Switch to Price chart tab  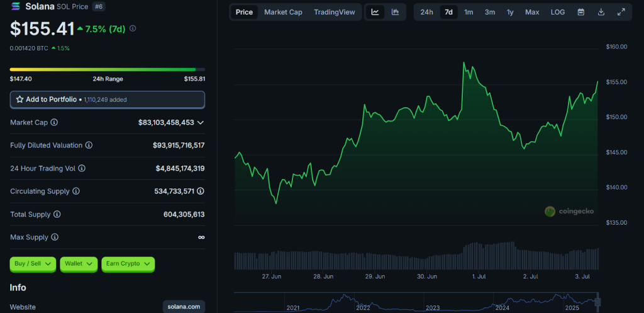(x=245, y=12)
